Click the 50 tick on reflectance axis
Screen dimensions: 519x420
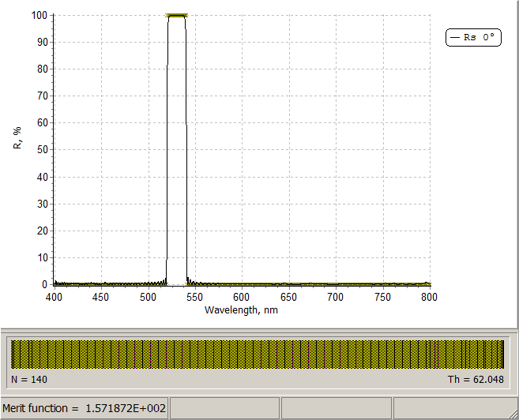coord(42,150)
